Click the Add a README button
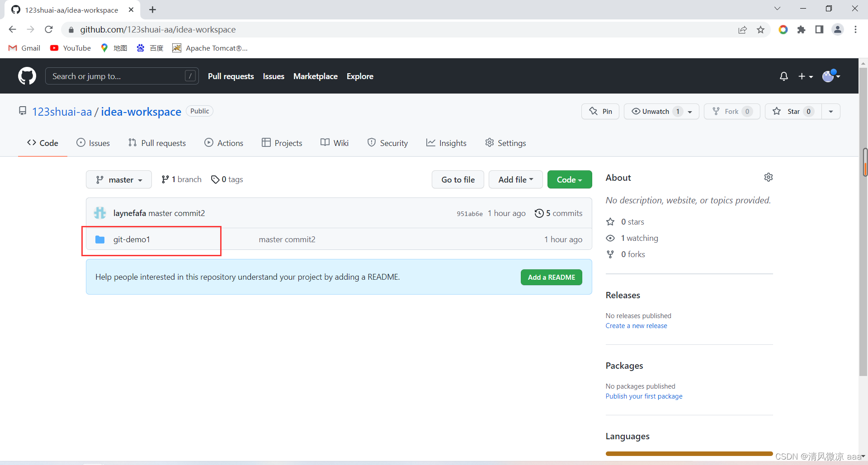The width and height of the screenshot is (868, 465). pyautogui.click(x=552, y=277)
